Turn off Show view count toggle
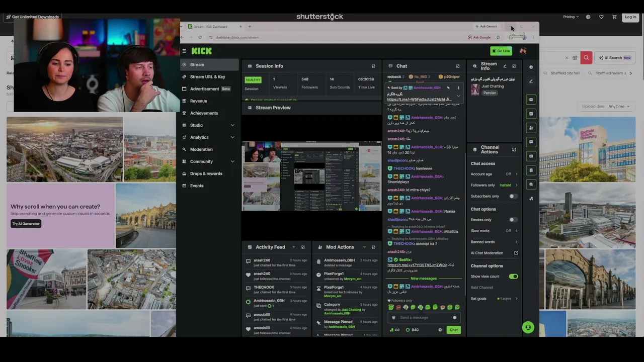Viewport: 644px width, 362px height. (513, 277)
